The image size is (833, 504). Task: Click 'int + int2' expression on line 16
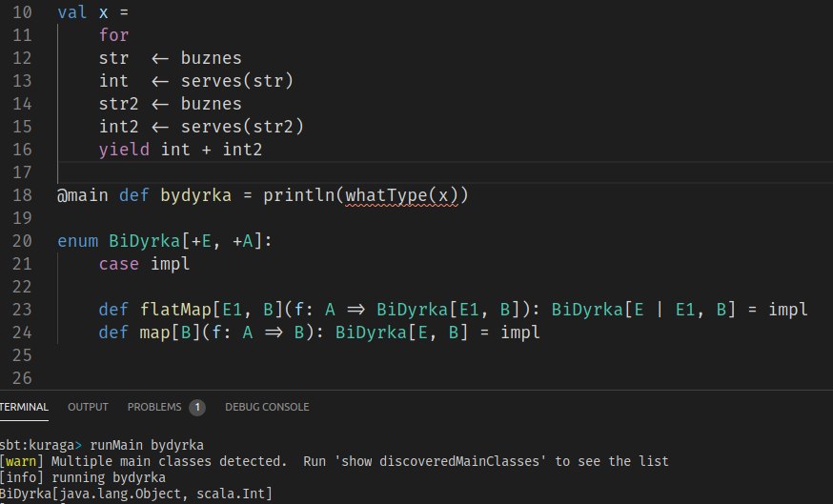[211, 150]
